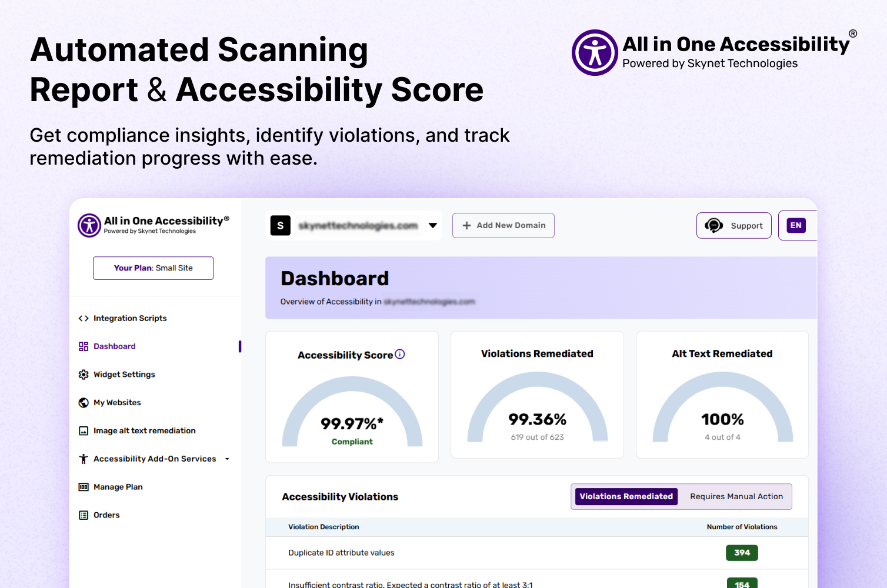Click the Accessibility Score gauge
Image resolution: width=887 pixels, height=588 pixels.
coord(352,412)
